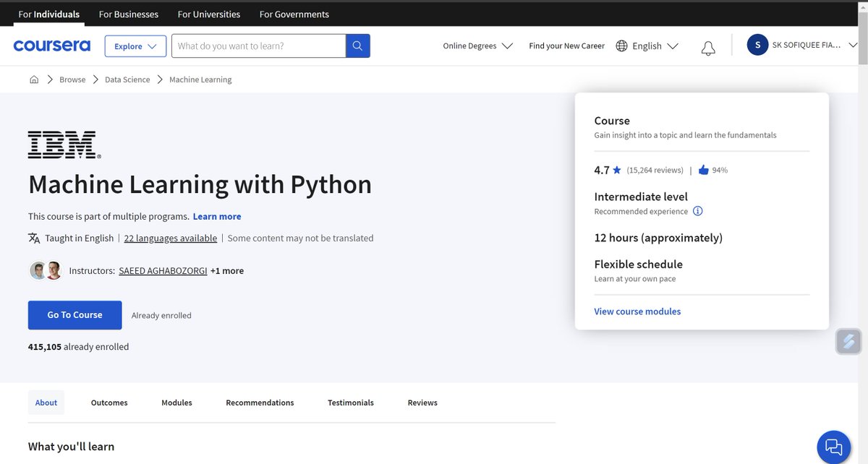
Task: Expand the account menu chevron
Action: 854,45
